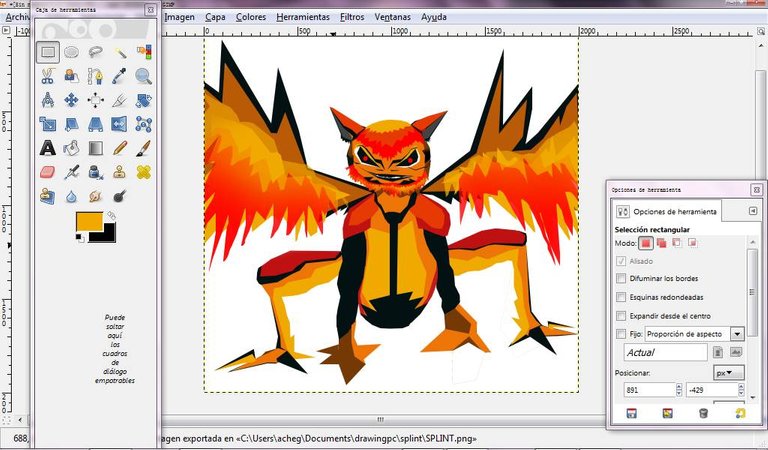Select the Paths tool
768x450 pixels.
click(x=96, y=76)
